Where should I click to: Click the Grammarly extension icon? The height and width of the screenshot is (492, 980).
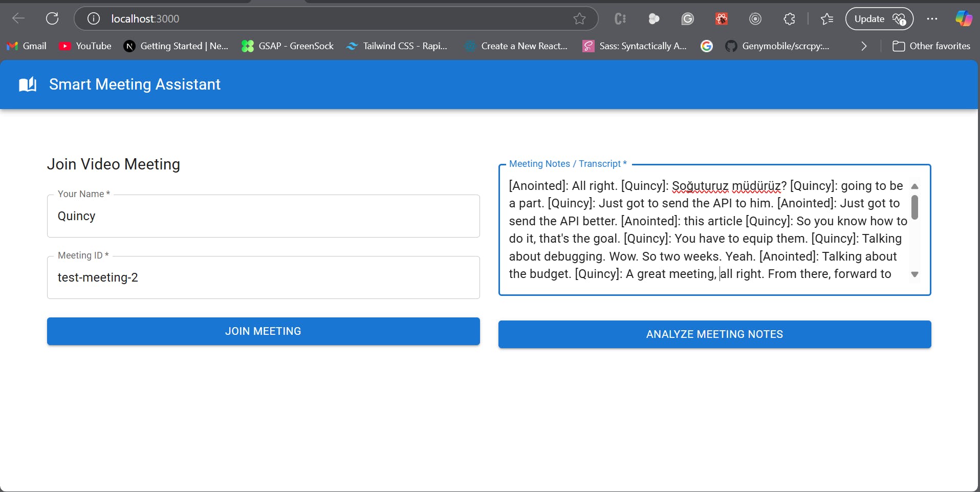pos(687,19)
